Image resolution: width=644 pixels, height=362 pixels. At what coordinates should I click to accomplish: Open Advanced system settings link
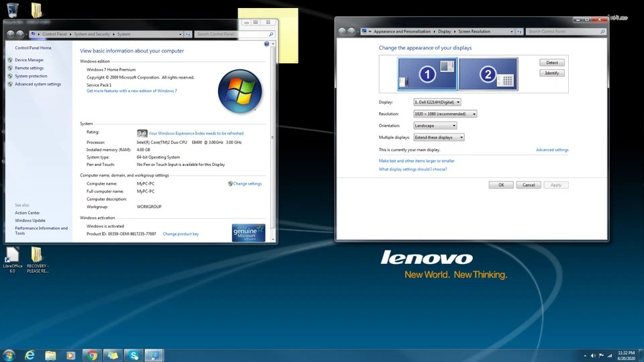[38, 84]
